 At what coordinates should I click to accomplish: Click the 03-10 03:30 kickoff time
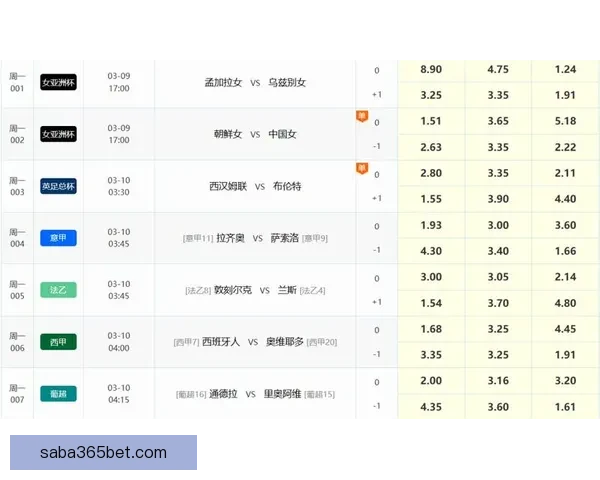click(x=119, y=186)
